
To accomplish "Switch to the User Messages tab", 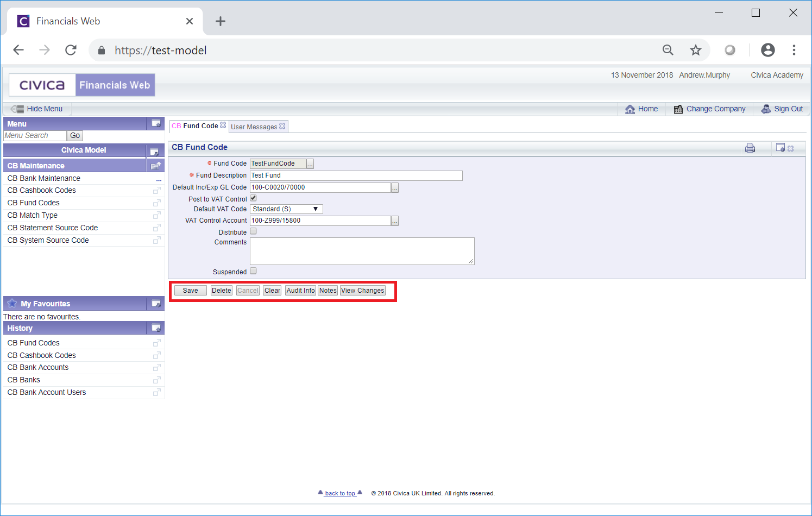I will click(254, 127).
